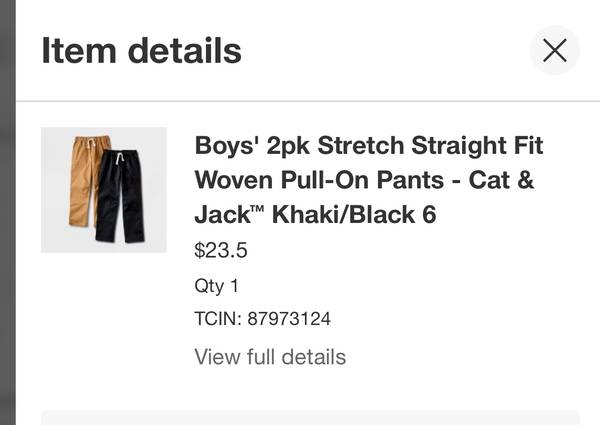Image resolution: width=600 pixels, height=425 pixels.
Task: Close the Item details panel
Action: pos(554,50)
